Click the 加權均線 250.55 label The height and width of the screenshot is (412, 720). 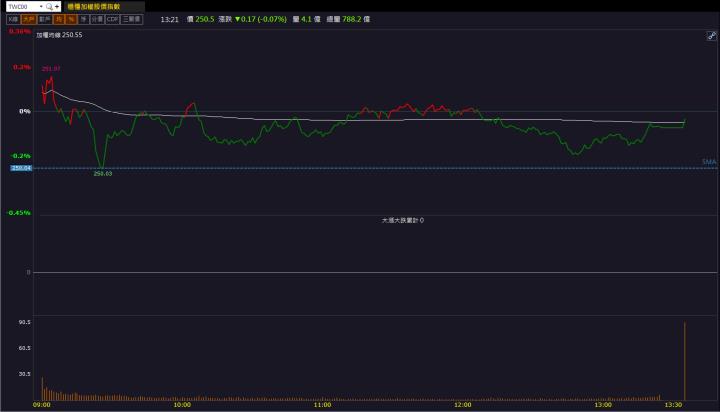point(59,35)
